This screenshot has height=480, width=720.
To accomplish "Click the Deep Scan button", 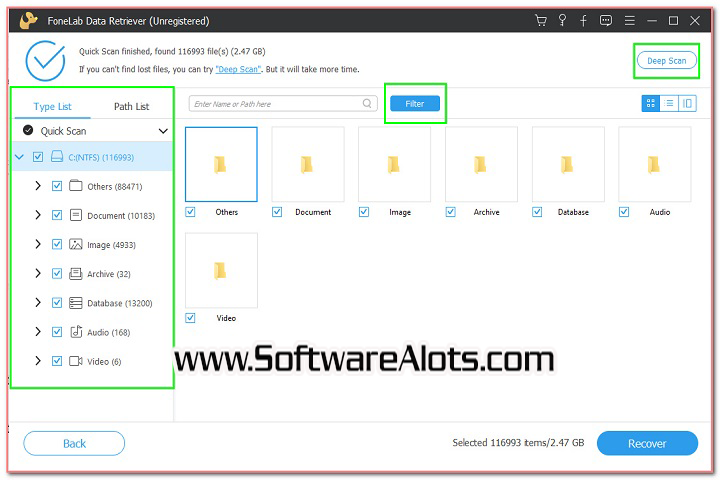I will tap(666, 61).
